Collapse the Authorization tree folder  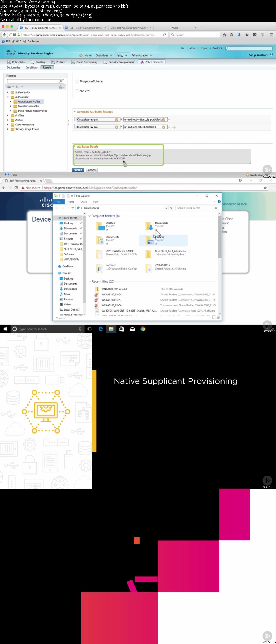(x=8, y=97)
